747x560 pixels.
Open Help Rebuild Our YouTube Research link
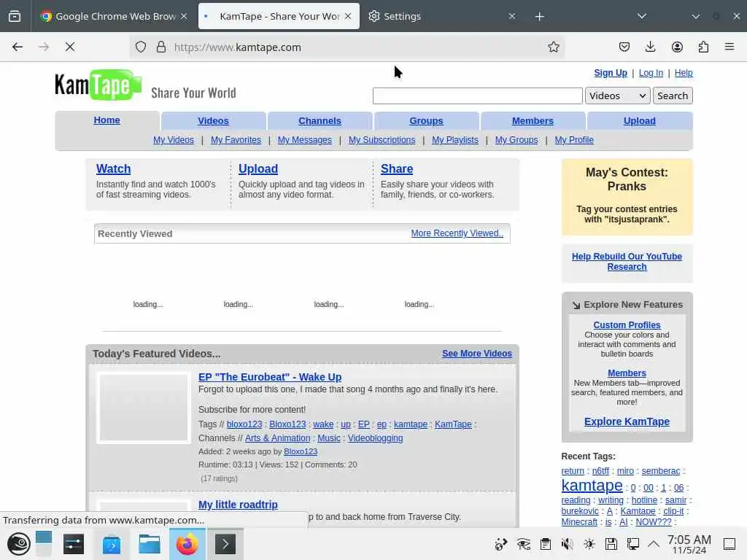[x=627, y=262]
